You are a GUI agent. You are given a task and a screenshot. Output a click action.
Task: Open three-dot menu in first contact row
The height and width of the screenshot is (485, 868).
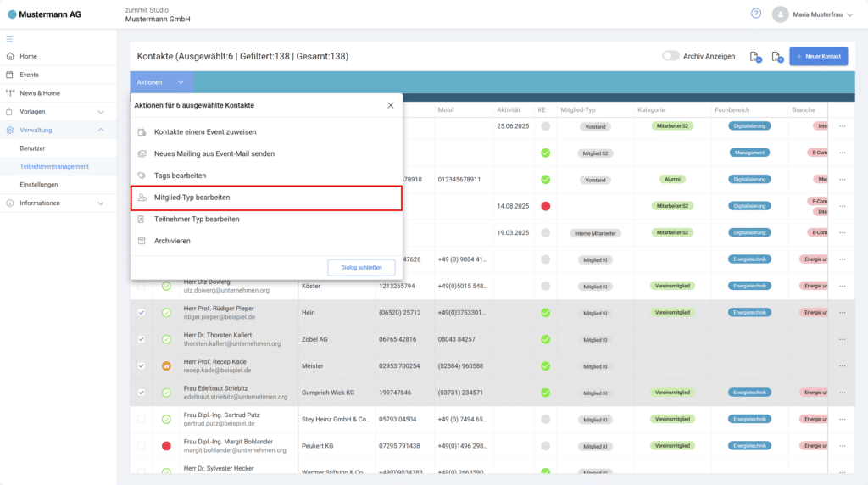(x=842, y=126)
